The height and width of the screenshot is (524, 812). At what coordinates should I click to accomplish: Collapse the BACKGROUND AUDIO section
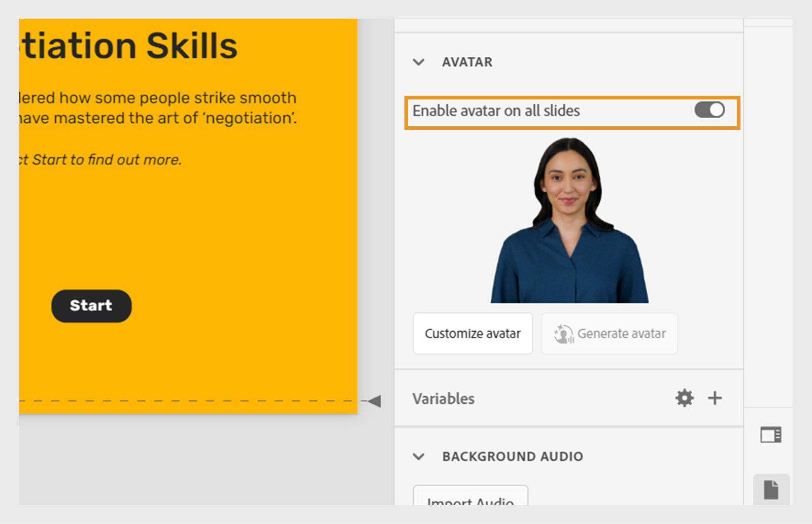pyautogui.click(x=419, y=456)
